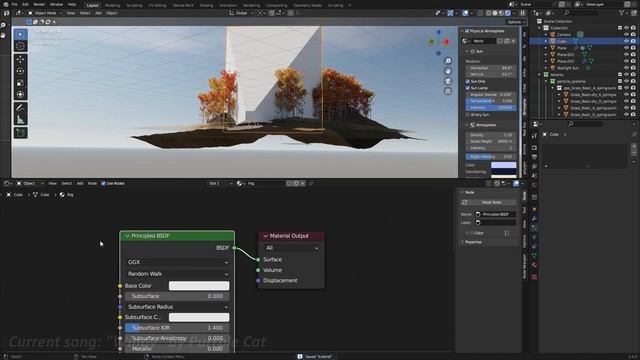The image size is (640, 360).
Task: Activate the Move tool in viewport toolbar
Action: (20, 60)
